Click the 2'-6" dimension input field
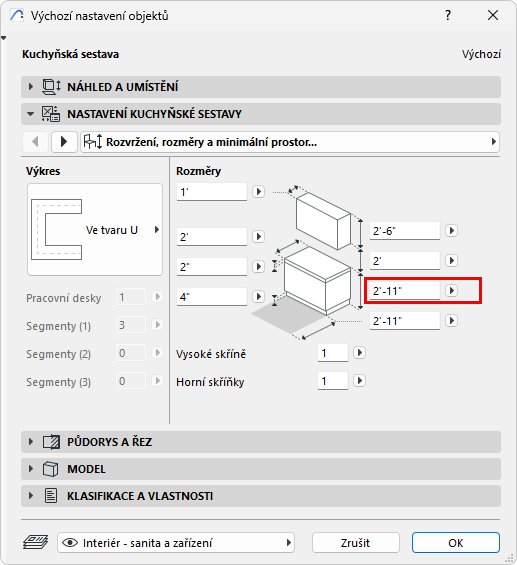517x565 pixels. point(405,231)
